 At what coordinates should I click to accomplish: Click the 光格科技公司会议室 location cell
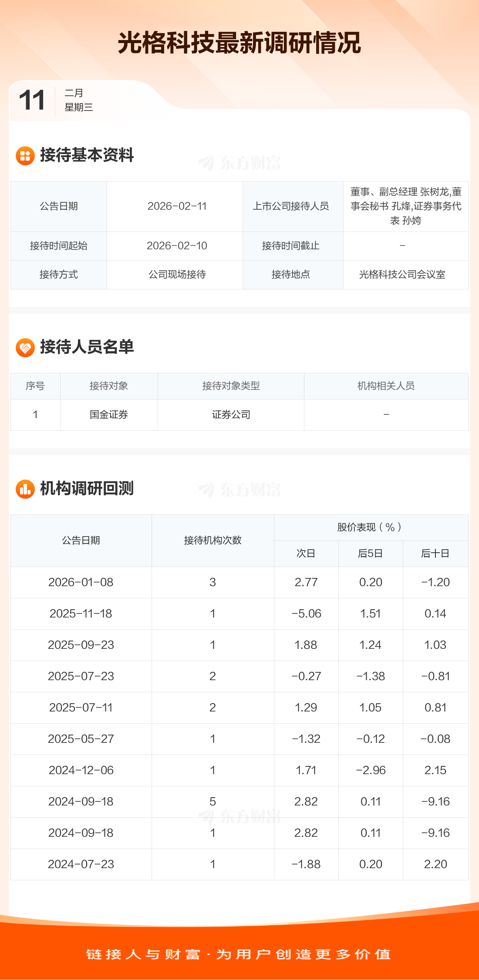pyautogui.click(x=406, y=275)
